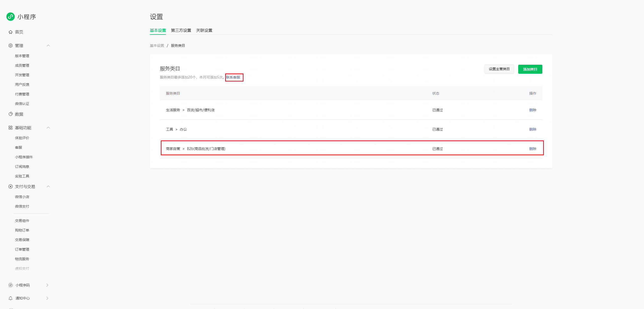Viewport: 644px width, 309px height.
Task: Select the 商家自营 > B2b row text
Action: (196, 149)
